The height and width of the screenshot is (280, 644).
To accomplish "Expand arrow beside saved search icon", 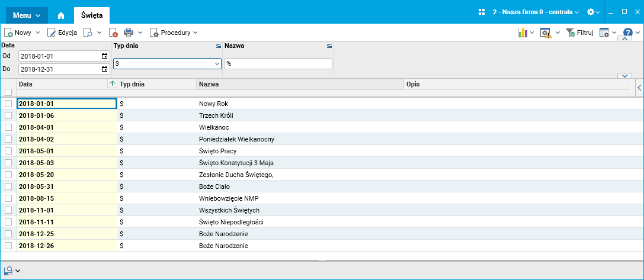I will [18, 271].
